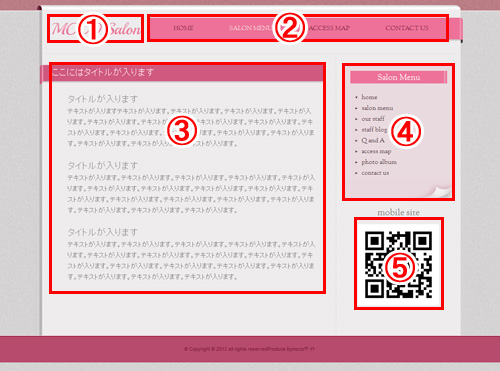The height and width of the screenshot is (371, 500).
Task: Visit 'staff blog' from the sidebar
Action: coord(374,129)
